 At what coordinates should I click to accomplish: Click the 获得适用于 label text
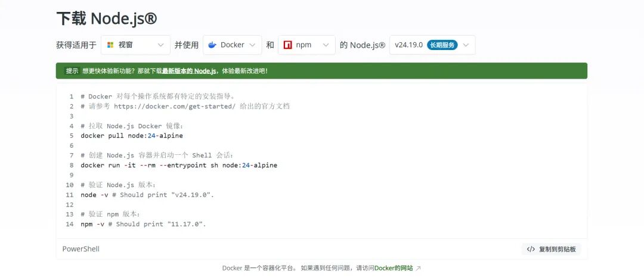(x=76, y=45)
